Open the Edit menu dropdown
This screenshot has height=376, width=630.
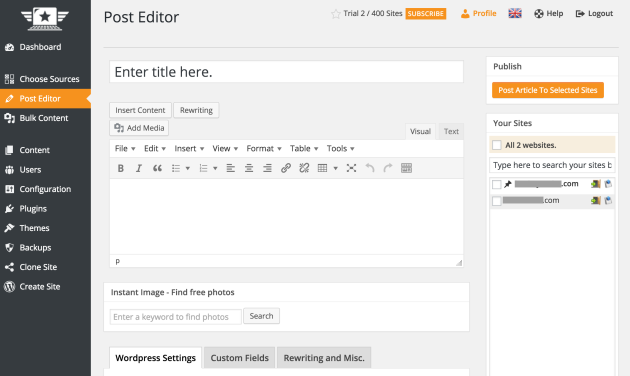pyautogui.click(x=155, y=149)
